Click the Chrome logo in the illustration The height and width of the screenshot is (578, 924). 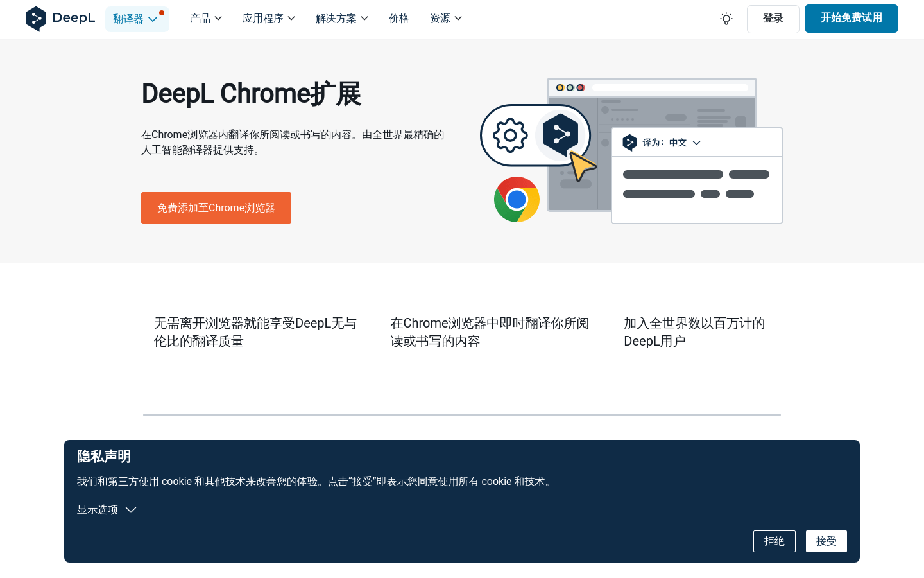point(517,200)
